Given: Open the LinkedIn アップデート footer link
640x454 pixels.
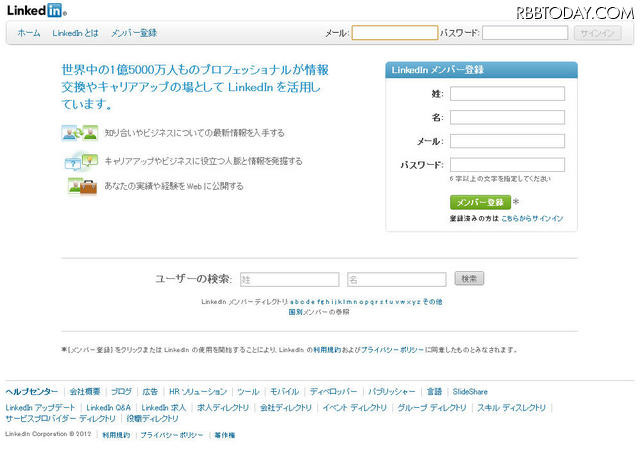Looking at the screenshot, I should point(40,407).
